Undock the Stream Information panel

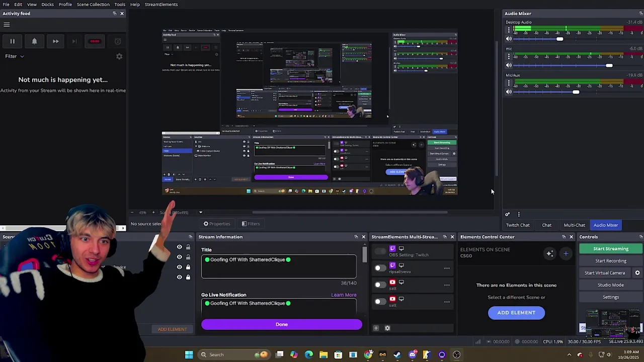356,237
